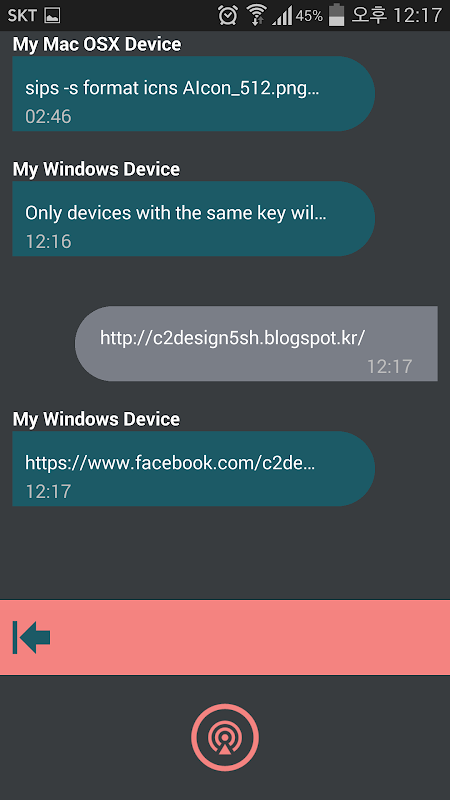450x800 pixels.
Task: Tap the 12:17 timestamp in gray sent bubble
Action: coord(389,366)
